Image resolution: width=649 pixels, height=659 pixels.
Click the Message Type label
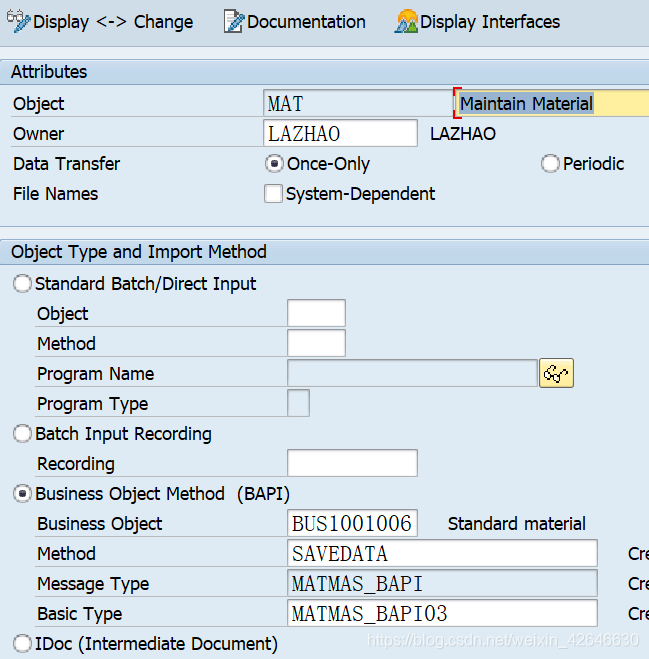[x=93, y=584]
